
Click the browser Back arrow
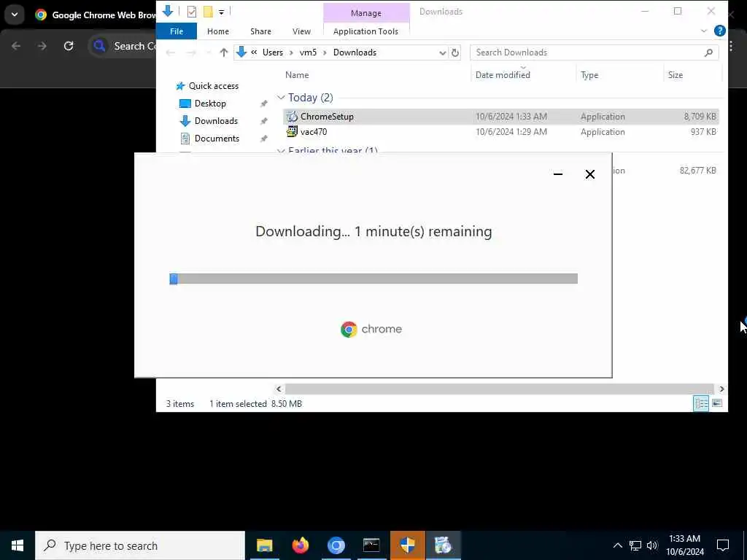[x=16, y=46]
